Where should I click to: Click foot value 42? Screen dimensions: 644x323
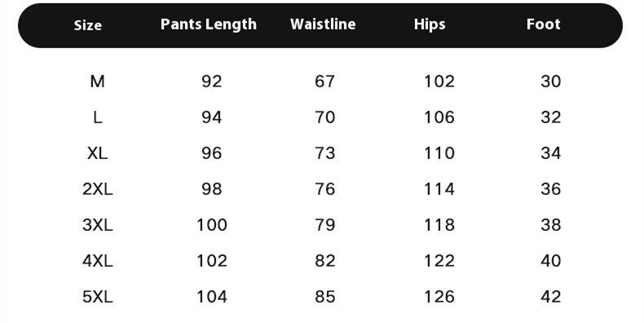point(551,296)
